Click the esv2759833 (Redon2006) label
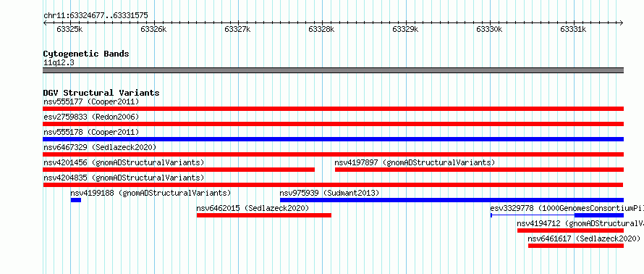This screenshot has width=644, height=274. pyautogui.click(x=91, y=117)
